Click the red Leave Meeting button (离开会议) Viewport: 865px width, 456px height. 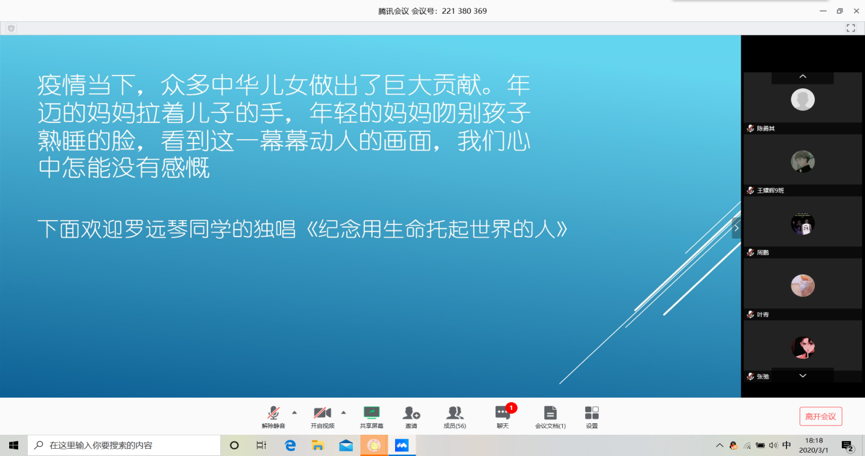click(820, 416)
